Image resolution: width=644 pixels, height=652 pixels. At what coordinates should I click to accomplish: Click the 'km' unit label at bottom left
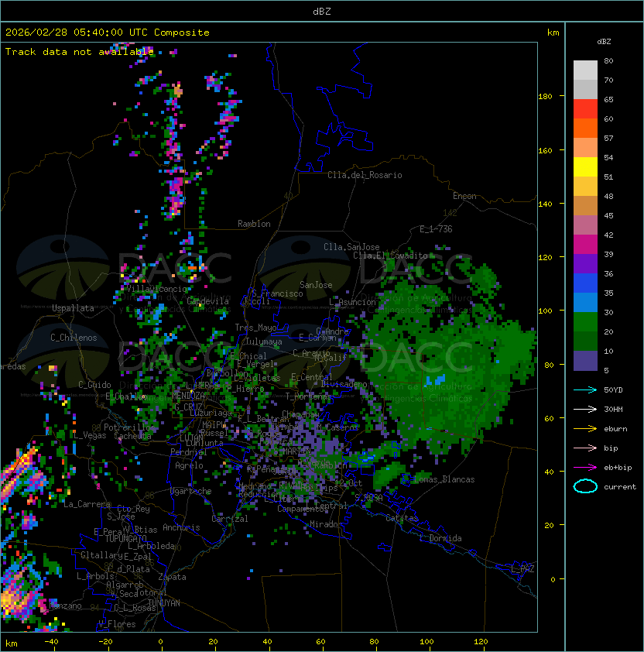(x=12, y=643)
